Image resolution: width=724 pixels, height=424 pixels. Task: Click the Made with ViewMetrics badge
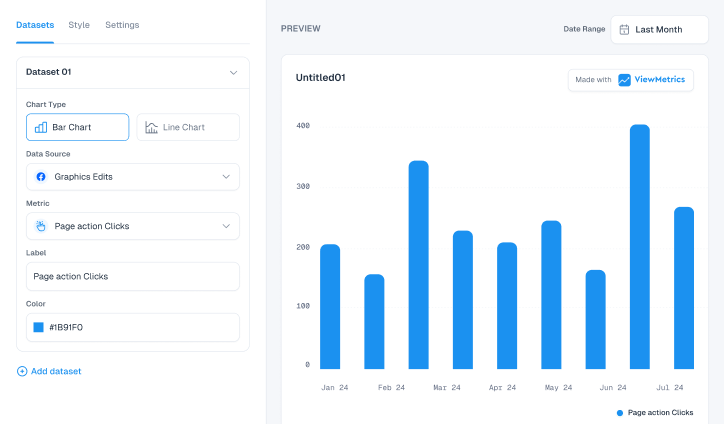631,80
